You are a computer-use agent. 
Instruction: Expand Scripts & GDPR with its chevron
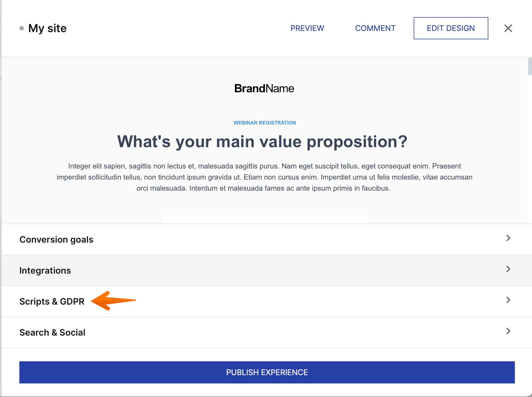pos(508,300)
